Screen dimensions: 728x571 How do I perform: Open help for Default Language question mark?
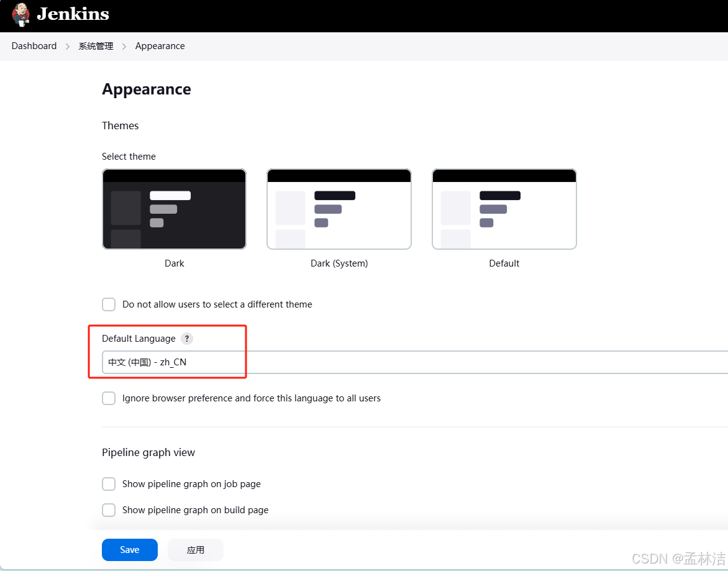click(x=186, y=339)
